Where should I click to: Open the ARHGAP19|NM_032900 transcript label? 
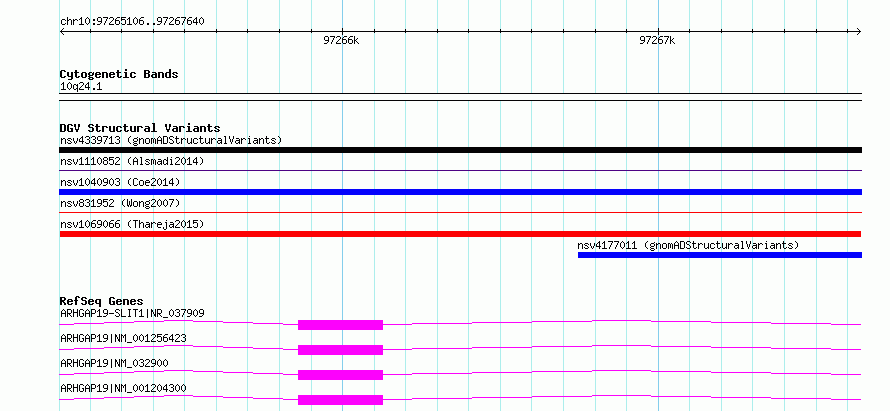[x=114, y=363]
